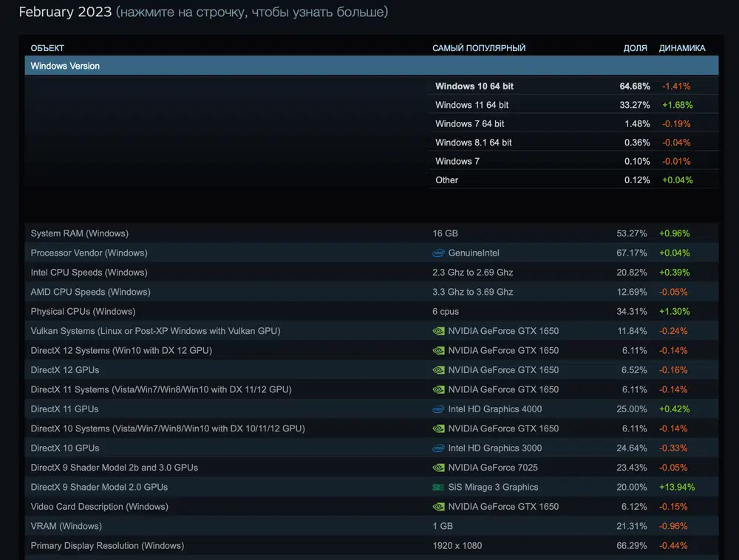Expand the Physical CPUs (Windows) row
The width and height of the screenshot is (739, 560).
click(x=372, y=312)
